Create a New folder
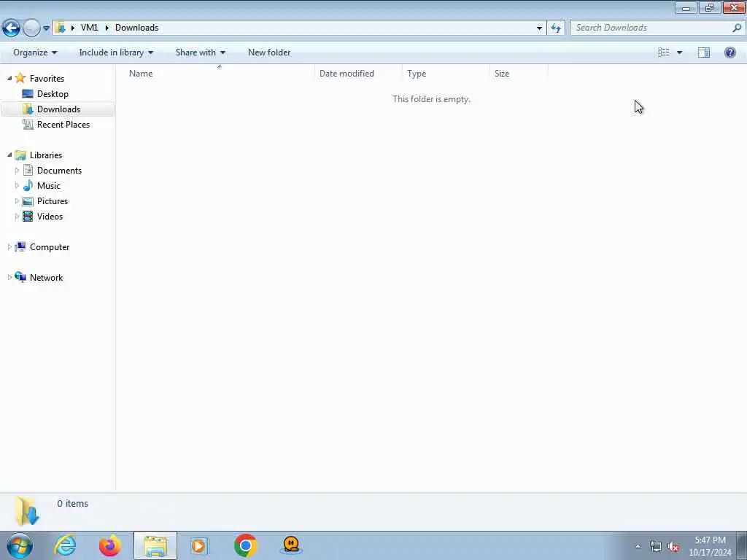 (x=269, y=52)
